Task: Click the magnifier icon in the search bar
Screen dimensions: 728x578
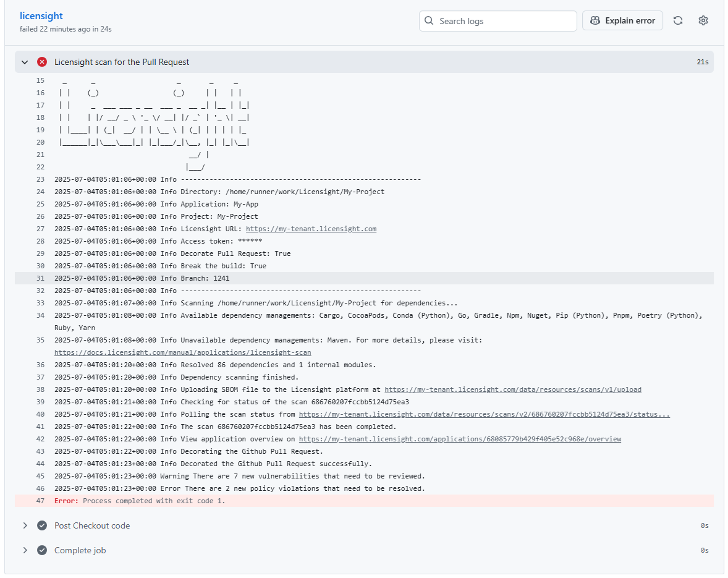Action: [x=429, y=20]
